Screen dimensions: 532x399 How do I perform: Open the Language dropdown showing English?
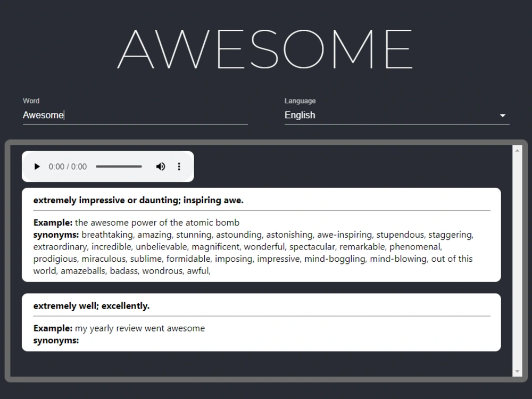[397, 115]
